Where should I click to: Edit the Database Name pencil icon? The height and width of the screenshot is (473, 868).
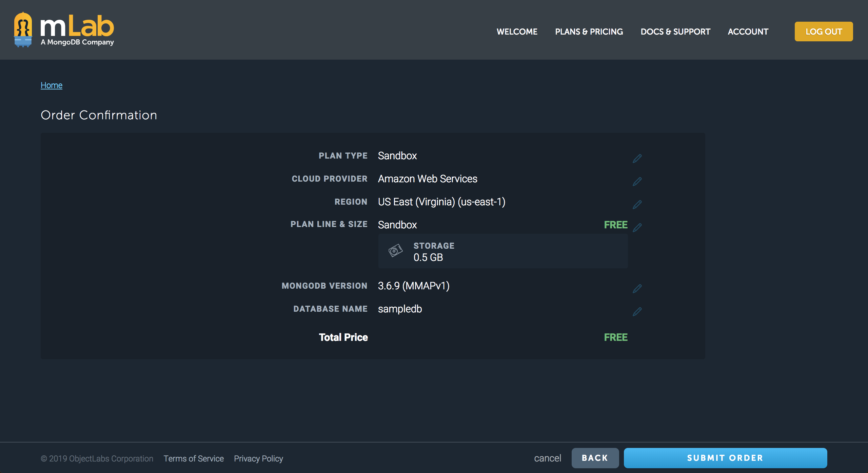637,311
